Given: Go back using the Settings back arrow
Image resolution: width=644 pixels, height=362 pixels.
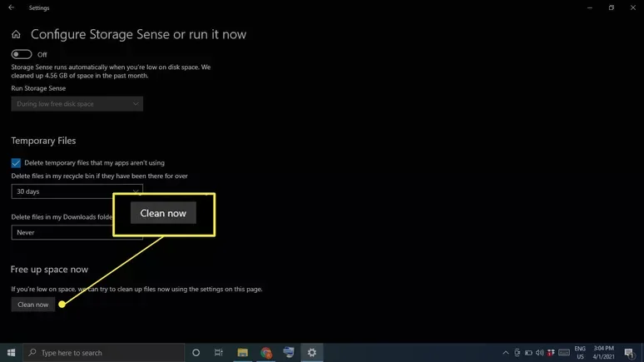Looking at the screenshot, I should pos(11,7).
